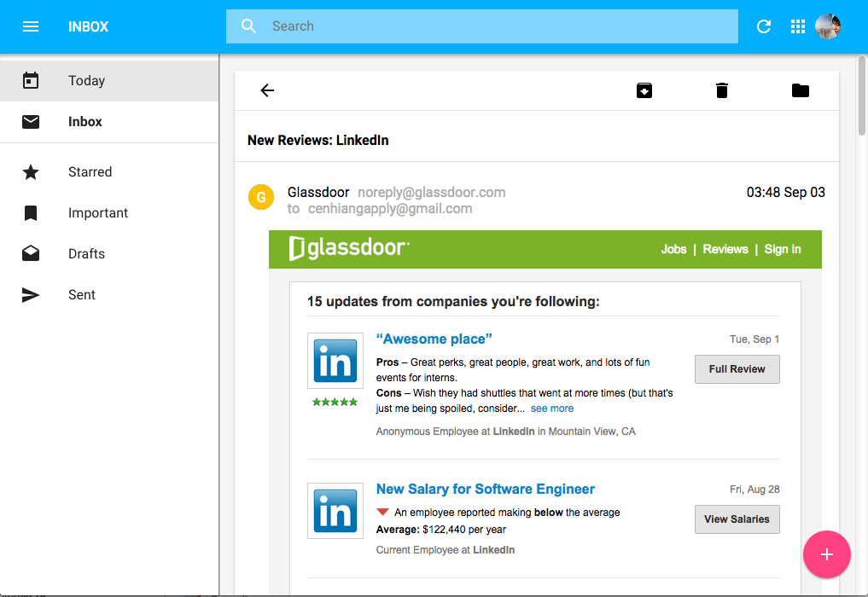Click LinkedIn logo beside New Salary entry

[x=335, y=511]
